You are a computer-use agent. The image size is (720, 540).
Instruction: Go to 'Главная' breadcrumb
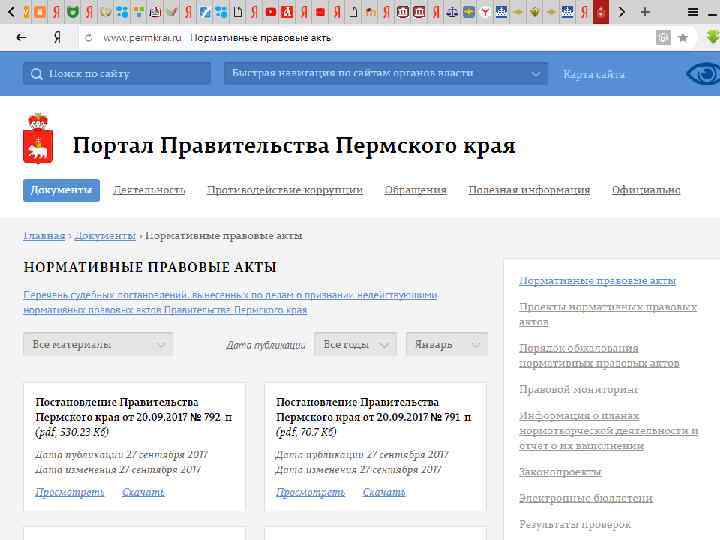click(x=44, y=236)
